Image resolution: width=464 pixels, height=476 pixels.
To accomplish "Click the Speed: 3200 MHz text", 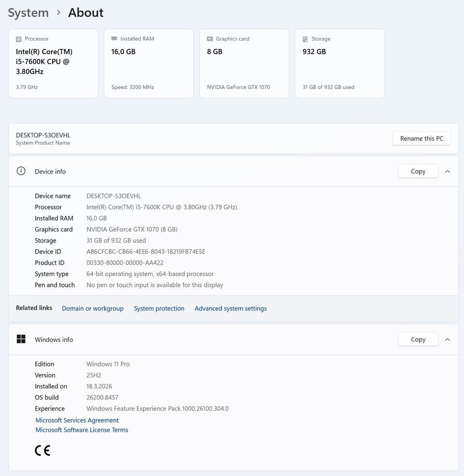I will pyautogui.click(x=132, y=87).
